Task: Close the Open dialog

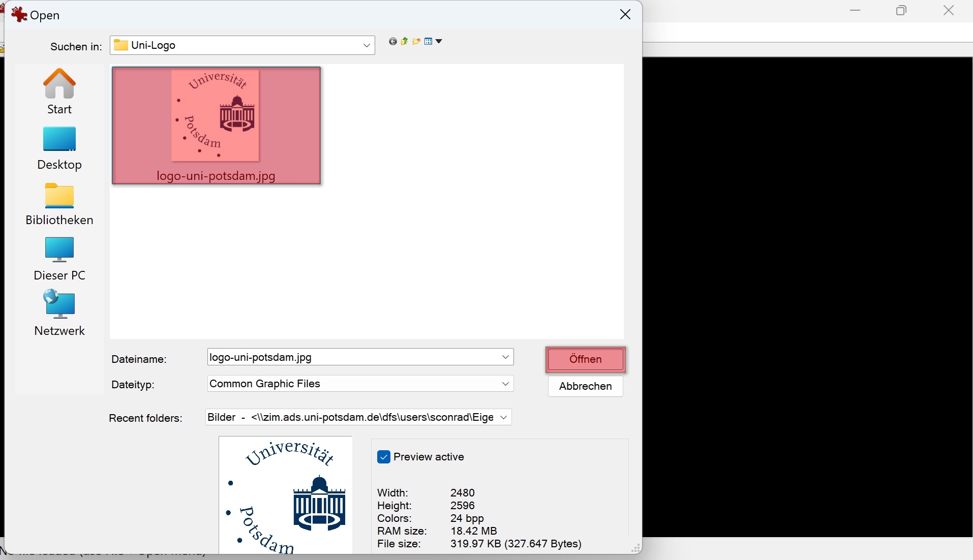Action: point(625,15)
